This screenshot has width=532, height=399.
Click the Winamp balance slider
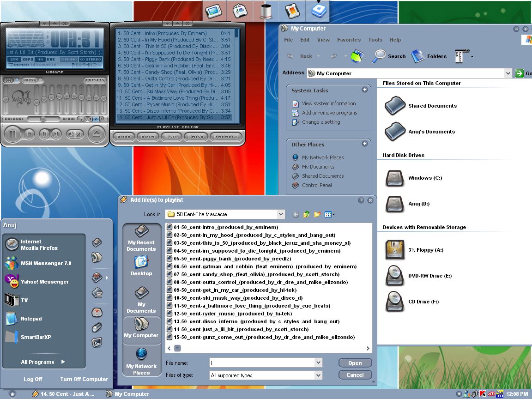pyautogui.click(x=43, y=119)
